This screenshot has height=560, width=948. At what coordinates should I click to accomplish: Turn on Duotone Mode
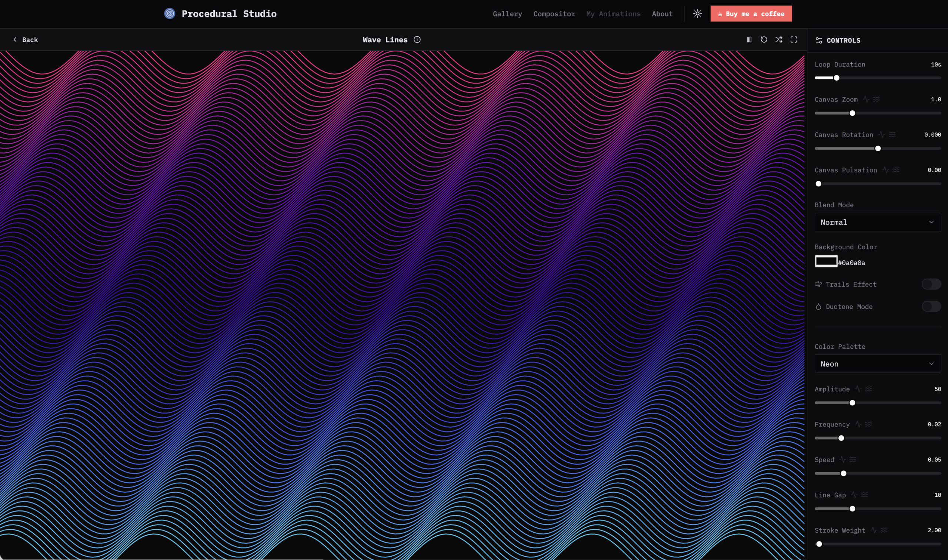click(931, 306)
